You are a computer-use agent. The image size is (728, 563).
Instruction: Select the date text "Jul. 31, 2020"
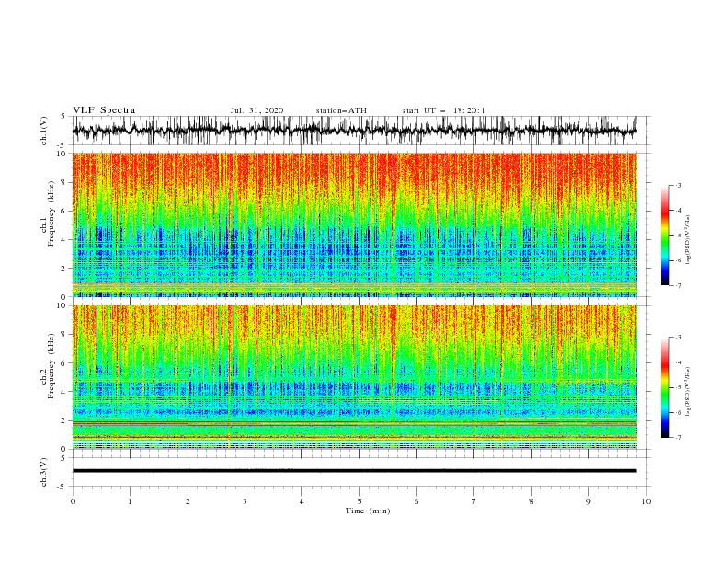tap(256, 110)
